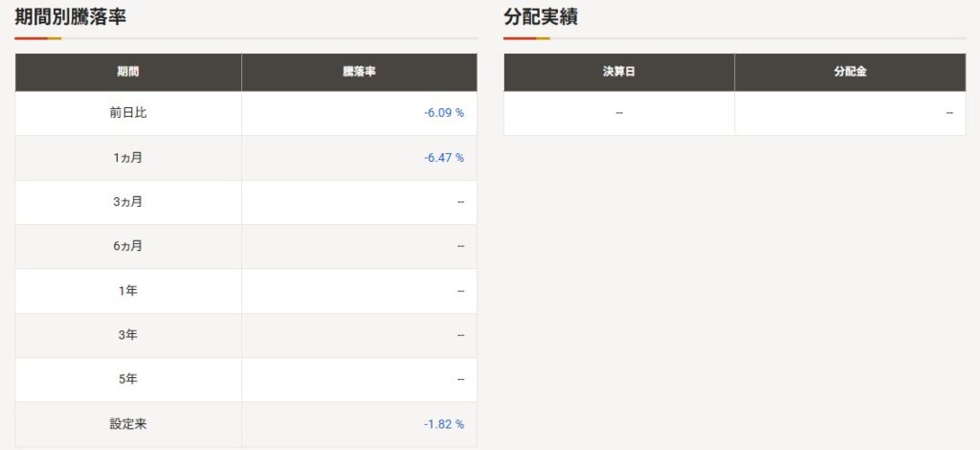This screenshot has width=980, height=450.
Task: Click the 決算日 column header
Action: click(619, 72)
